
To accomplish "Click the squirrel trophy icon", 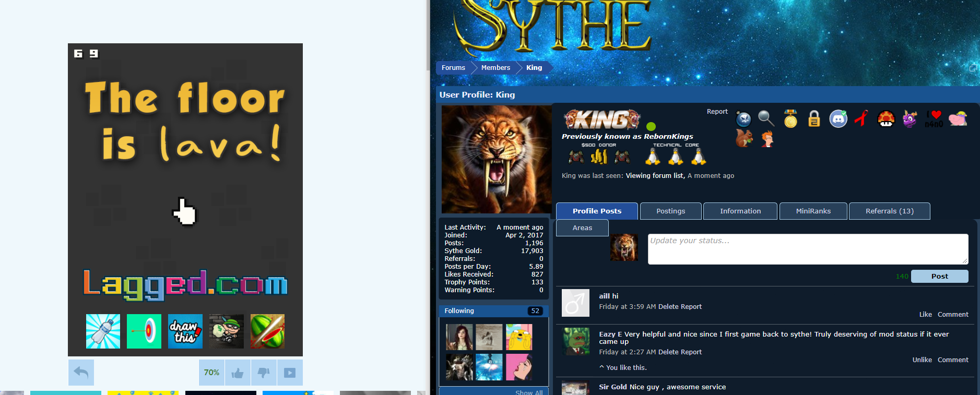I will (744, 138).
